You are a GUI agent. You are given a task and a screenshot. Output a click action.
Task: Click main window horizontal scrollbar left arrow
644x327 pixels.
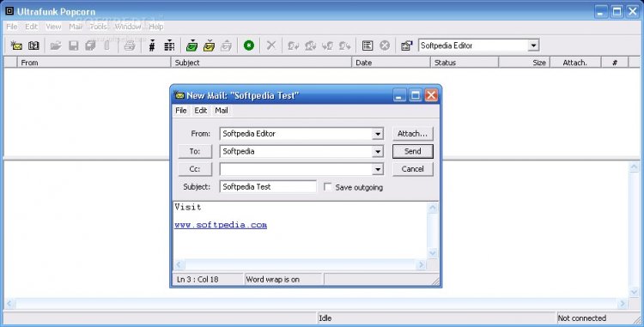[x=9, y=304]
